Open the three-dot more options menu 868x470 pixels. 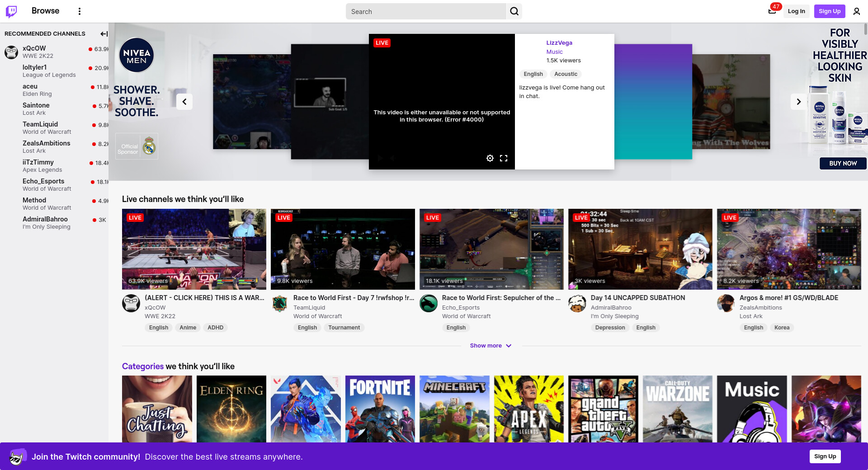coord(80,11)
